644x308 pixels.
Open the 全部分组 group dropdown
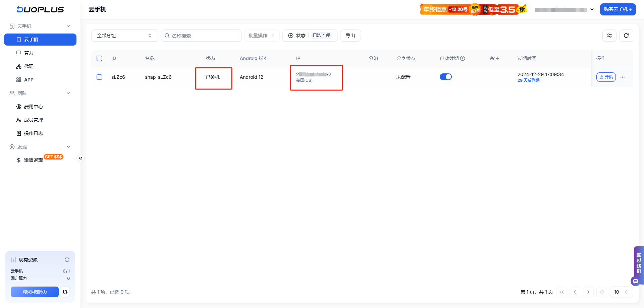(124, 35)
